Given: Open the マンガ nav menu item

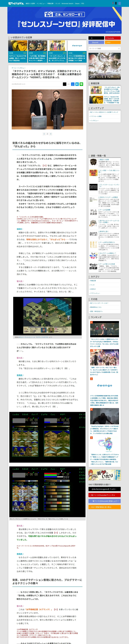Looking at the screenshot, I should (58, 4).
